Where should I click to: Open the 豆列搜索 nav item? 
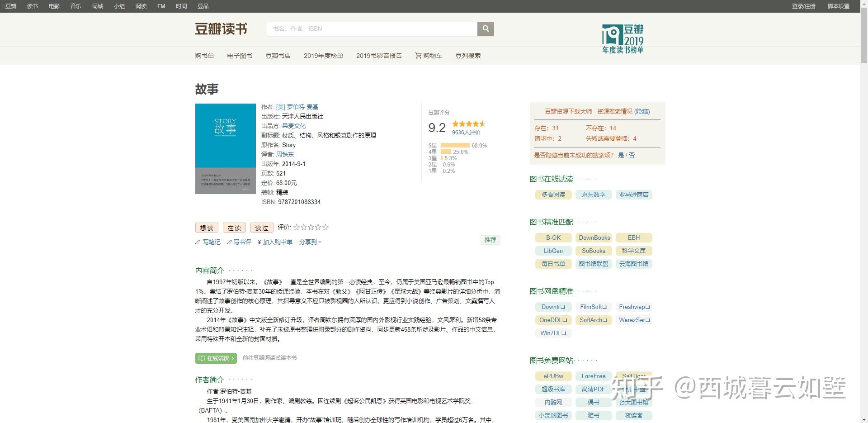coord(468,56)
